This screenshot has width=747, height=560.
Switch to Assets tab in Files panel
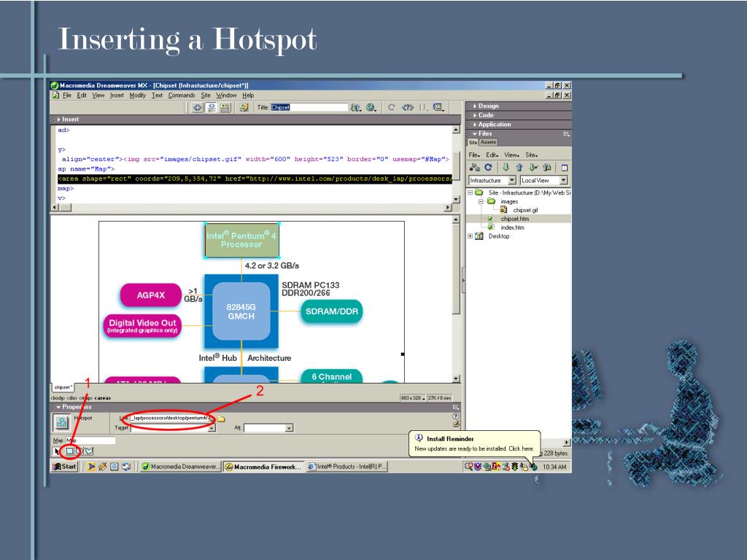(x=488, y=142)
